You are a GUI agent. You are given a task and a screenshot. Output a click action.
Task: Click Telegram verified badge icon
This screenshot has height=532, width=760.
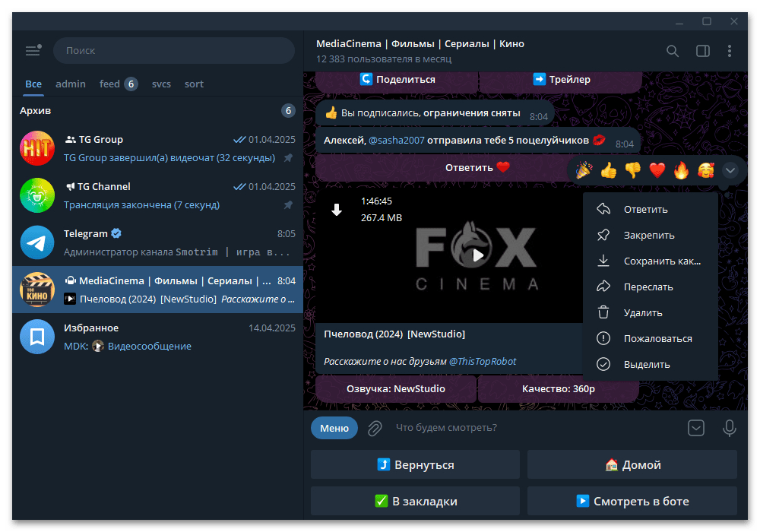click(x=116, y=233)
